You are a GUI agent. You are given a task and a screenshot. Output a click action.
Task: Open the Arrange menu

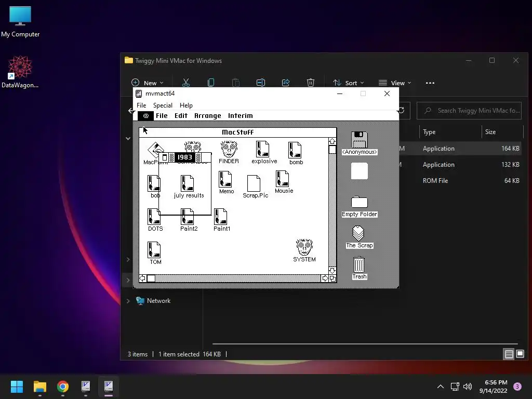[208, 116]
